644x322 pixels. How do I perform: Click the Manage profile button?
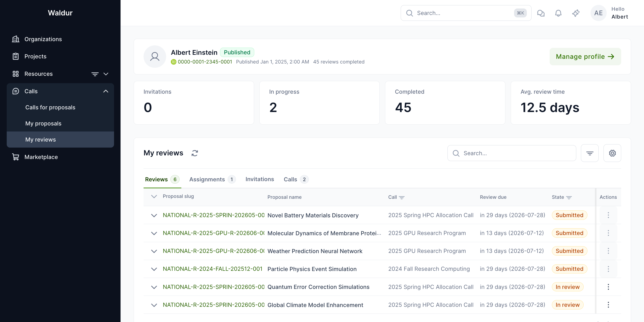(x=585, y=57)
